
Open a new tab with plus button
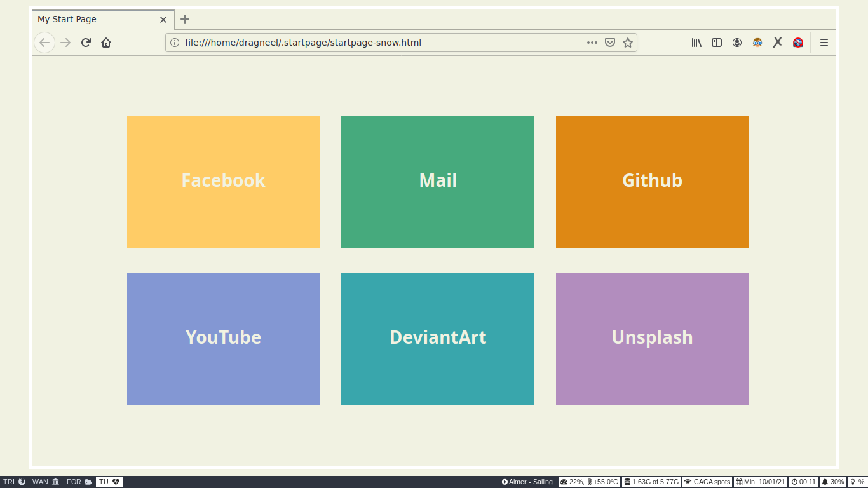185,19
